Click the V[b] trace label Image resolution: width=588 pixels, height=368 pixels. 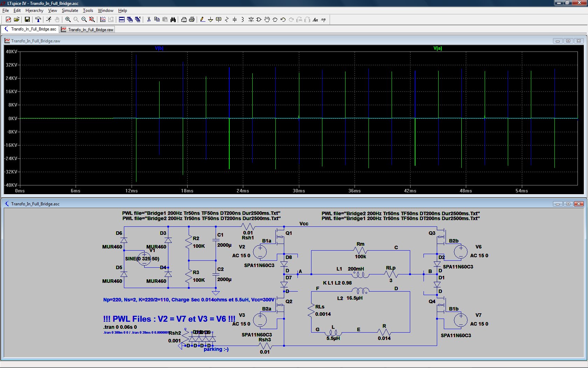click(159, 48)
